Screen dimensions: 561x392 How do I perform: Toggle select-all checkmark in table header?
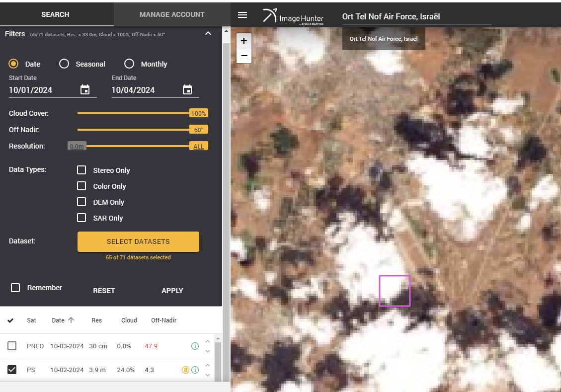11,320
